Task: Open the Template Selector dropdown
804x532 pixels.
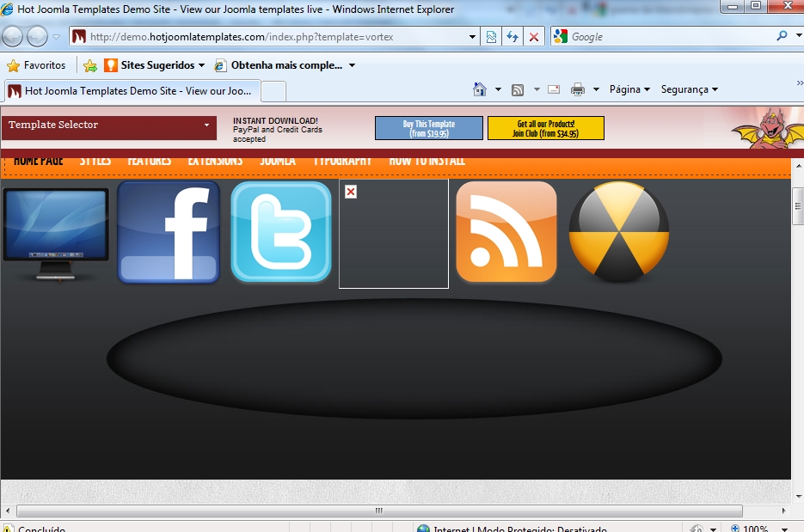Action: tap(109, 127)
